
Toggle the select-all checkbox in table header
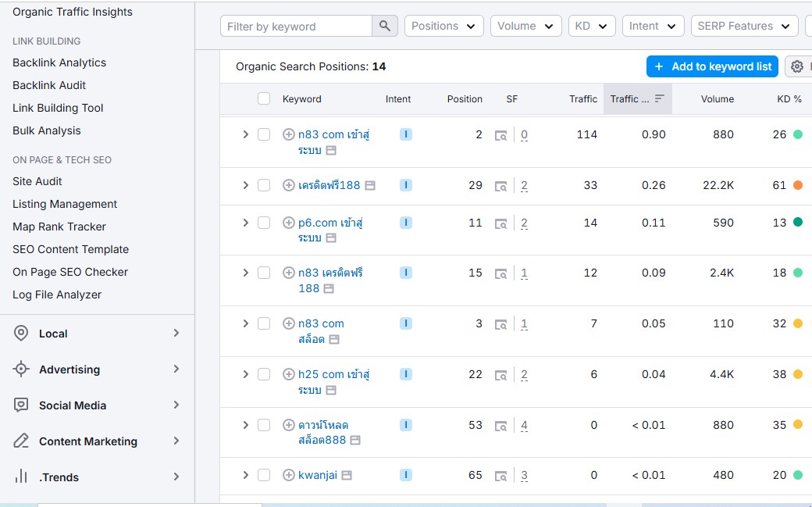264,98
